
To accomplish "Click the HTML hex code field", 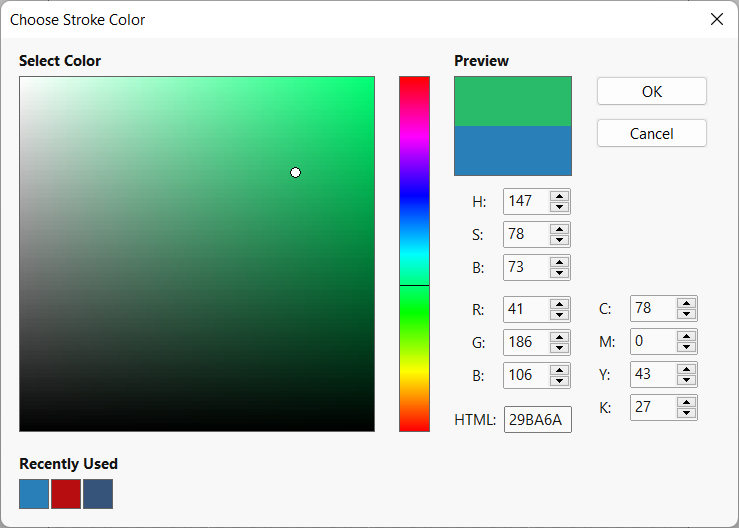I will [x=537, y=420].
